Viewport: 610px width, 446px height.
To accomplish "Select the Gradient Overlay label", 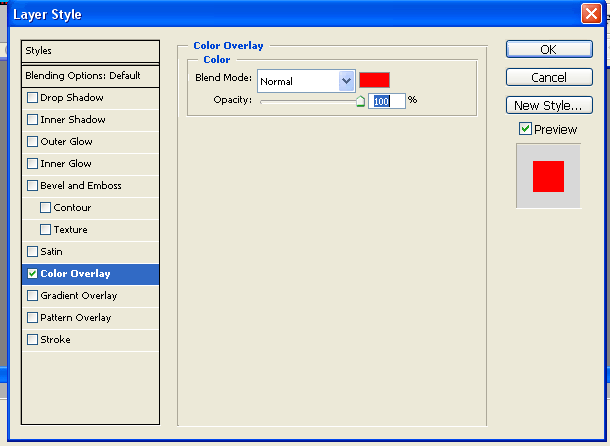I will coord(79,296).
